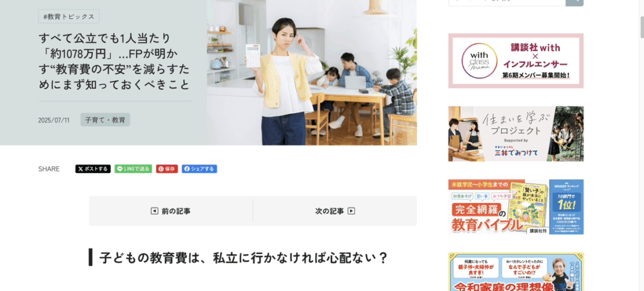Click the Pinterest 保存 button
The image size is (644, 291).
click(167, 168)
